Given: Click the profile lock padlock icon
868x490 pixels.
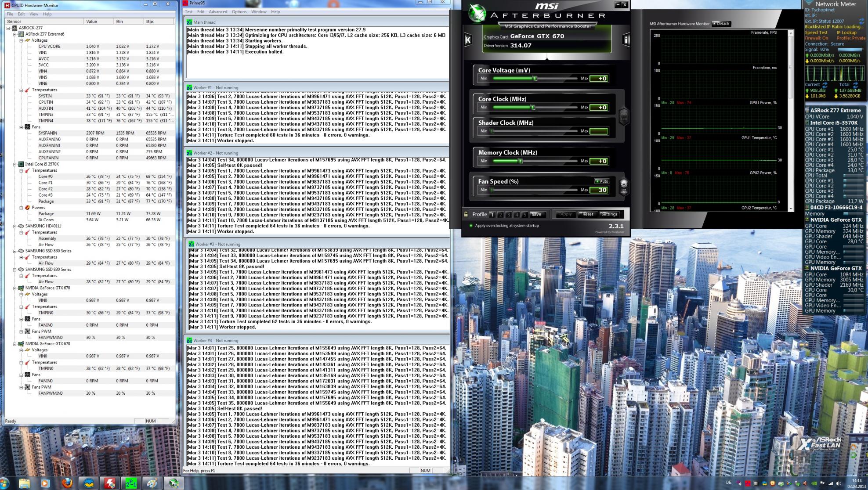Looking at the screenshot, I should (466, 214).
